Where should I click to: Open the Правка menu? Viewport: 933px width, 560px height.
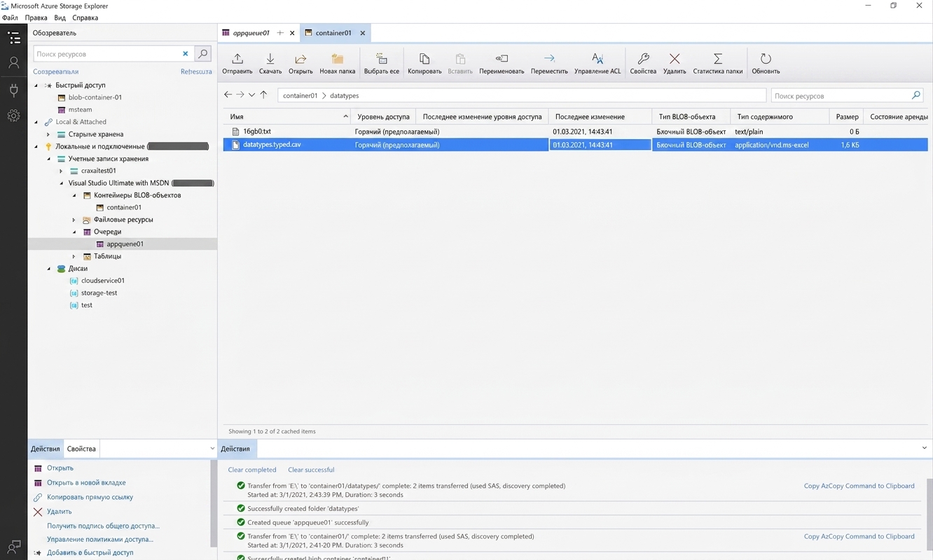coord(36,17)
